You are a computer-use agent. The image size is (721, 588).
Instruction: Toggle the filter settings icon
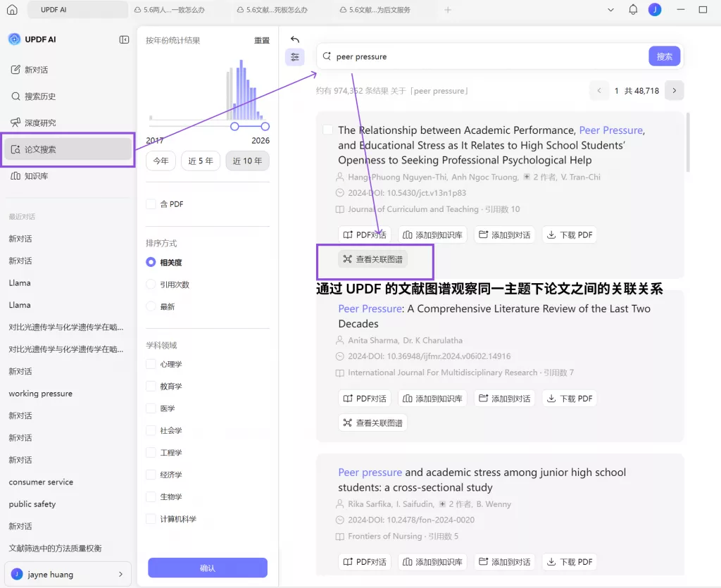point(295,57)
